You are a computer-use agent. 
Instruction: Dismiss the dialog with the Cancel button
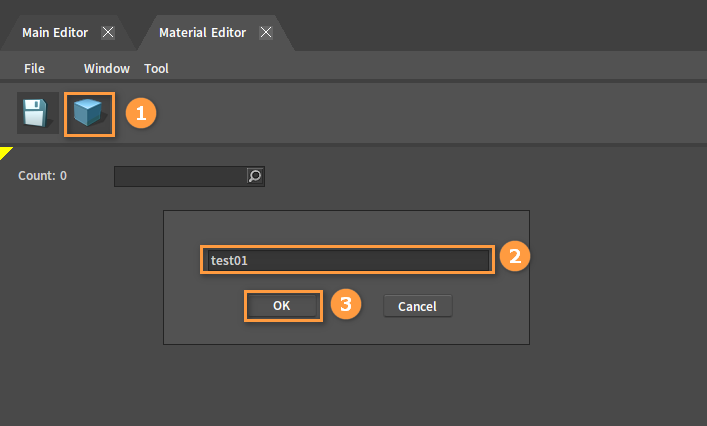pyautogui.click(x=418, y=306)
